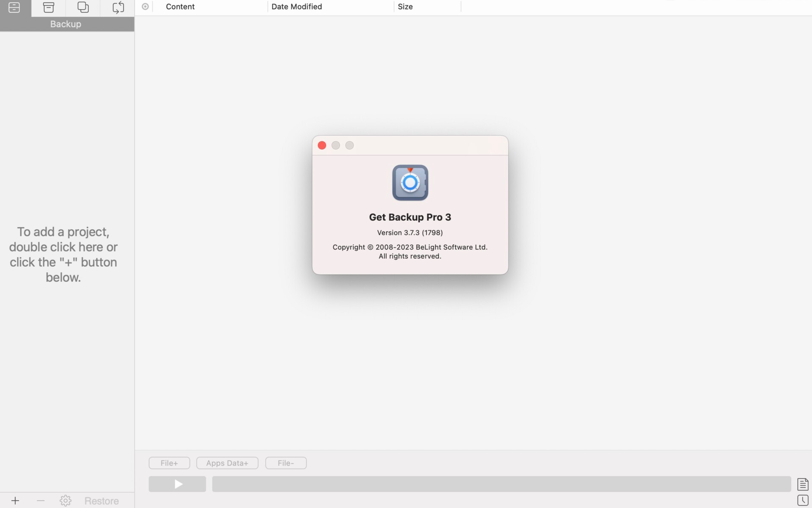Start backup with the play button

177,484
